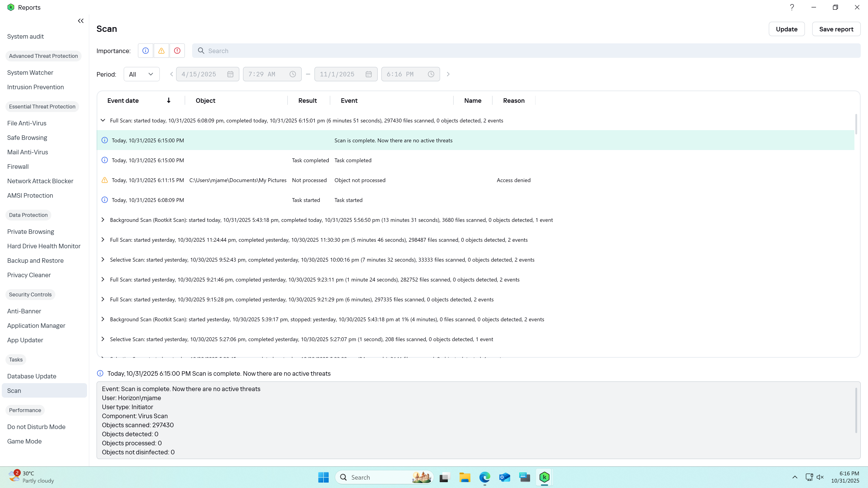Click the info icon on Task completed row
Screen dimensions: 868x488
105,160
